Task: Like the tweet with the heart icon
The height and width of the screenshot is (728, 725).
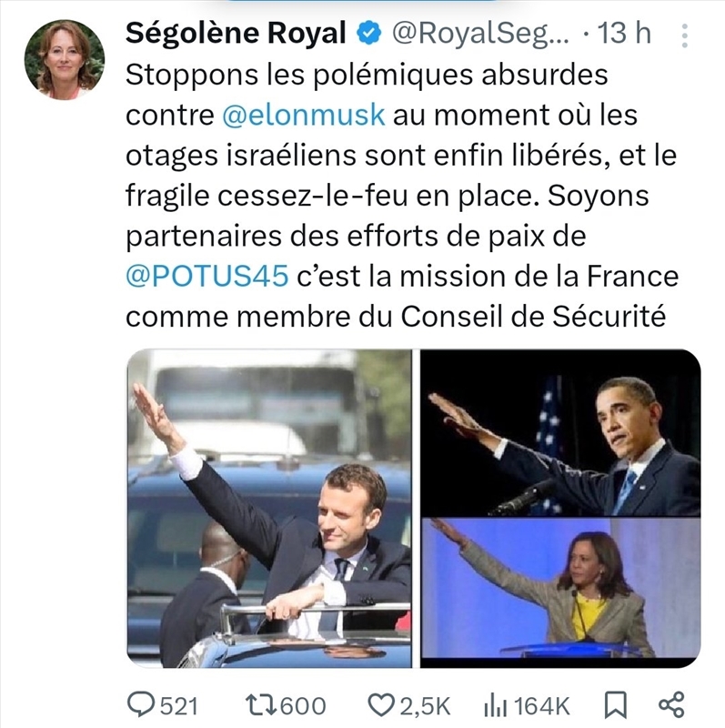Action: click(381, 703)
